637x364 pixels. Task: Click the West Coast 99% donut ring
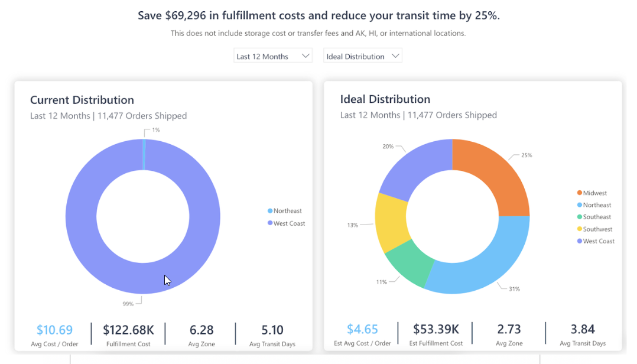point(83,236)
